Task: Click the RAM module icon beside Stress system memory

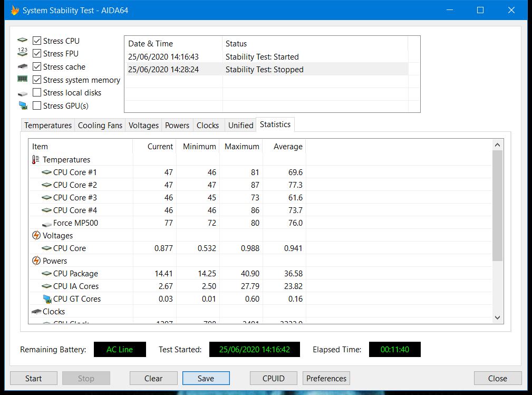Action: point(22,79)
